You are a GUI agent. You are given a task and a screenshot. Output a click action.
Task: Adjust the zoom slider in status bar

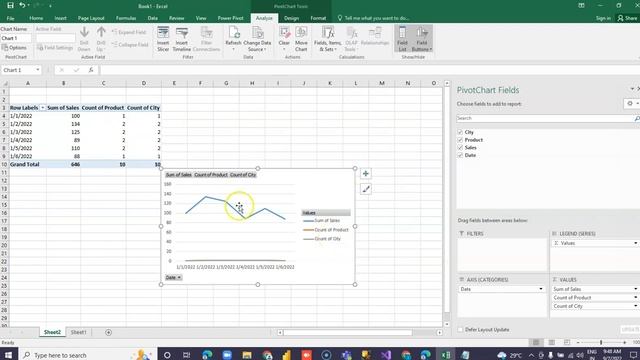[x=601, y=342]
